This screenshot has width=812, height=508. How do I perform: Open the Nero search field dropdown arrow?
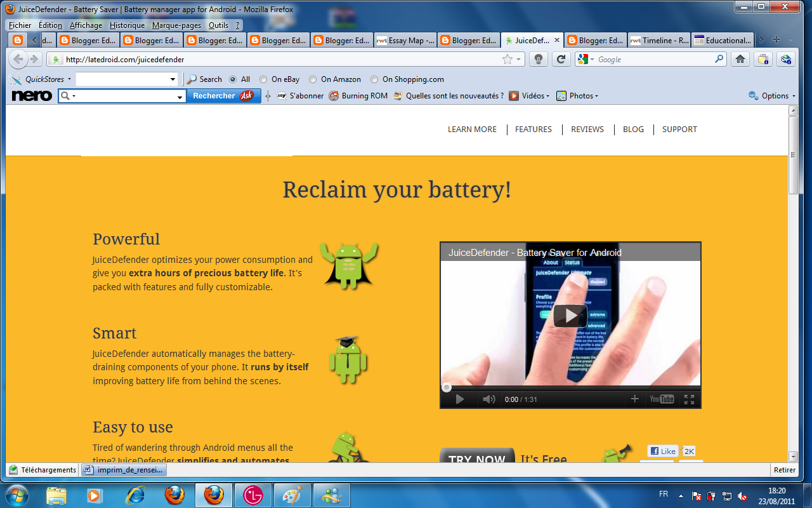point(180,97)
